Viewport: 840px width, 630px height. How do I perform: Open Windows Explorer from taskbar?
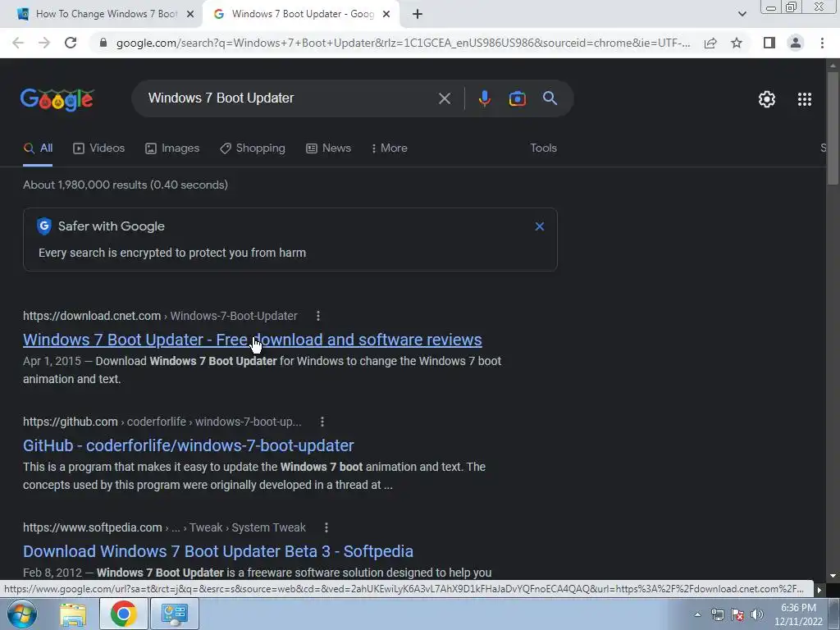(73, 614)
